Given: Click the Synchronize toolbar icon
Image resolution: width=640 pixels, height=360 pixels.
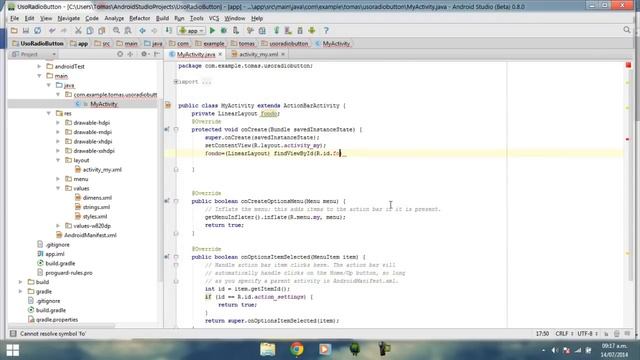Looking at the screenshot, I should (x=38, y=31).
